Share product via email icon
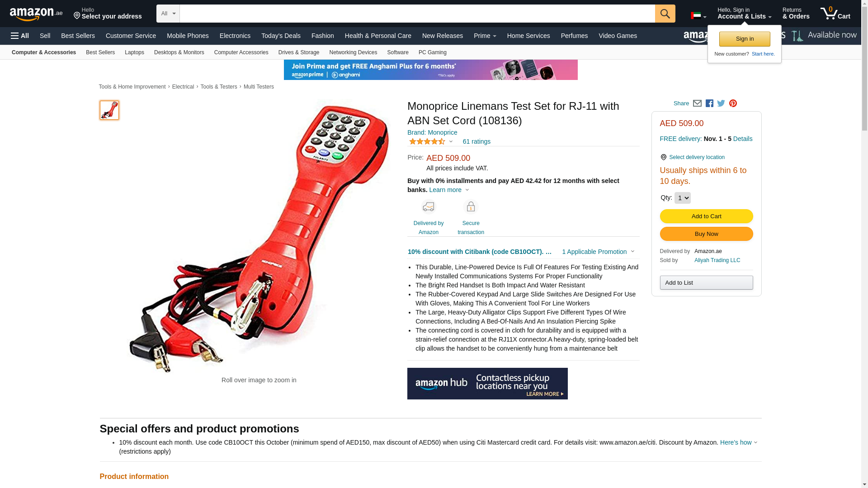 click(697, 103)
